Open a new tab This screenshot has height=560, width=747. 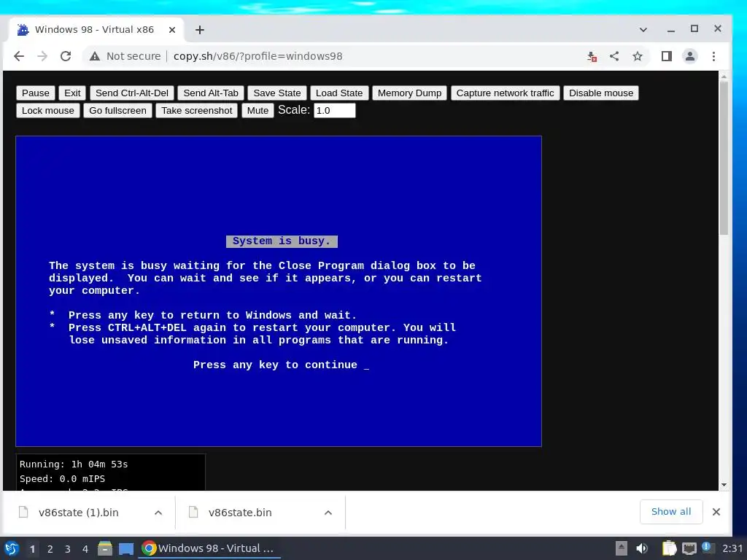pos(200,30)
